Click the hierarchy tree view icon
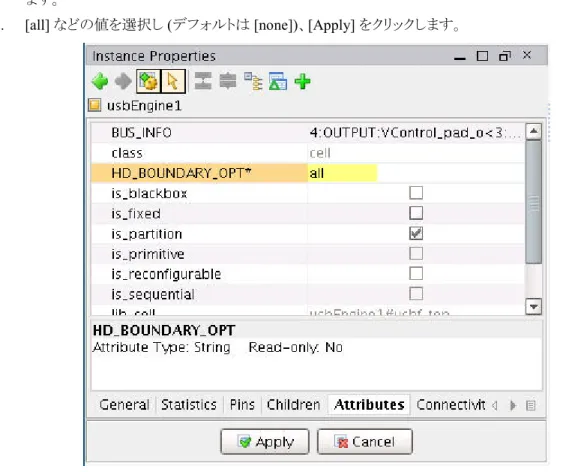 pyautogui.click(x=253, y=81)
